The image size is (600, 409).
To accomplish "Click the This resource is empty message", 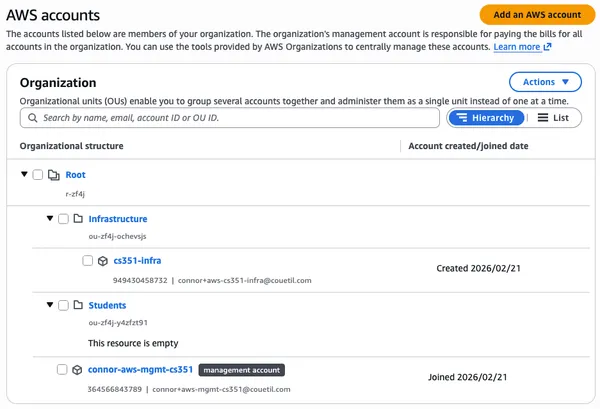I will (133, 343).
